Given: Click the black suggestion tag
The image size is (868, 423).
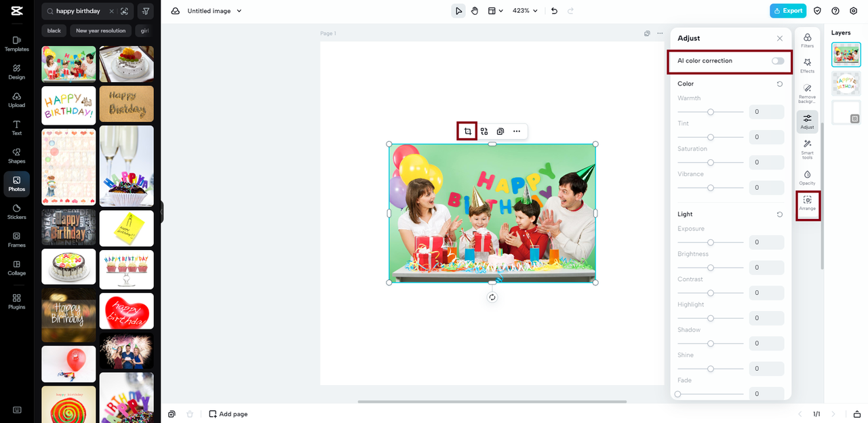Looking at the screenshot, I should tap(54, 31).
